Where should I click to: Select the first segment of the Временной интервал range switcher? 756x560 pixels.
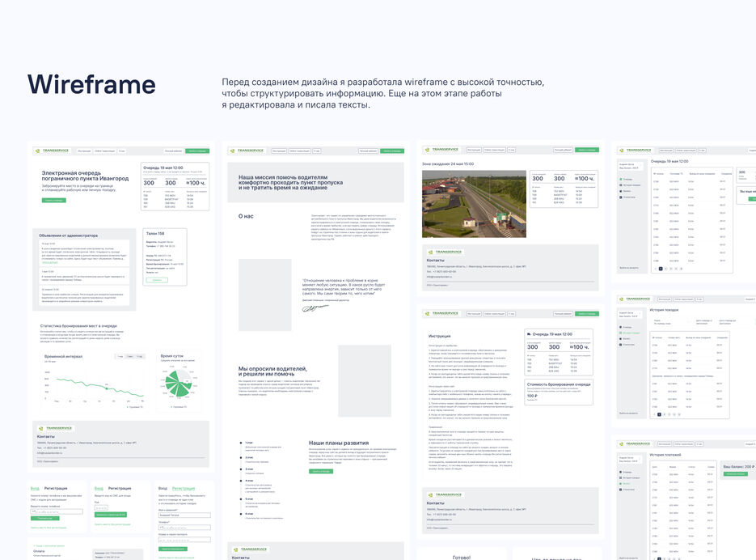(x=120, y=357)
